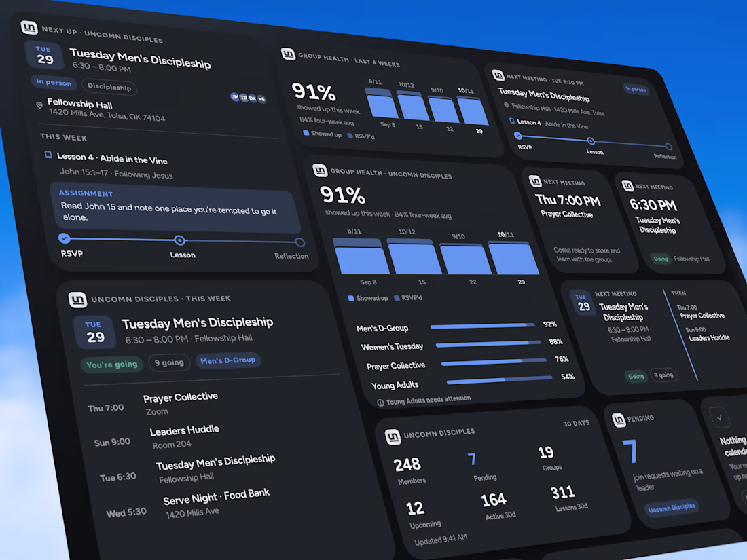Click the You're going status pill
This screenshot has height=560, width=747.
point(112,365)
